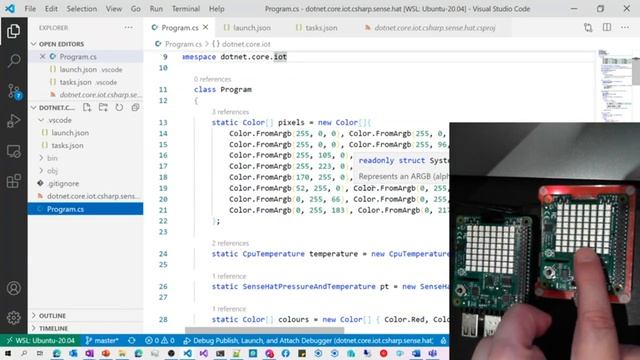The width and height of the screenshot is (640, 360).
Task: Open Windows taskbar search
Action: click(x=24, y=353)
